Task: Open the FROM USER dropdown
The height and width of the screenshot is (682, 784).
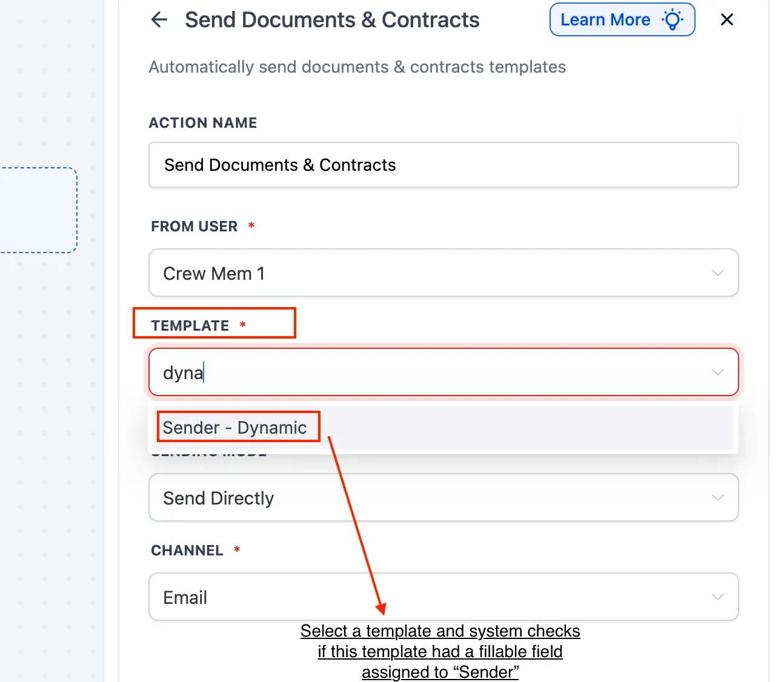Action: tap(443, 273)
